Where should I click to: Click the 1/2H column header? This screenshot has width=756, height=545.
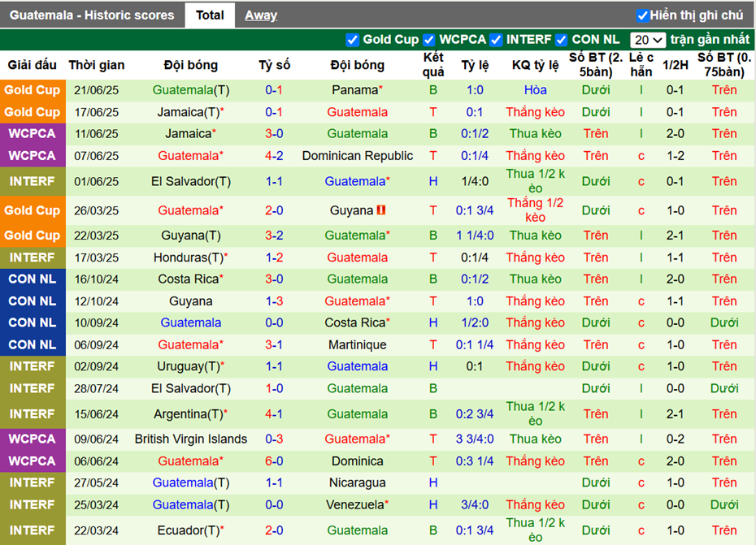(x=675, y=65)
